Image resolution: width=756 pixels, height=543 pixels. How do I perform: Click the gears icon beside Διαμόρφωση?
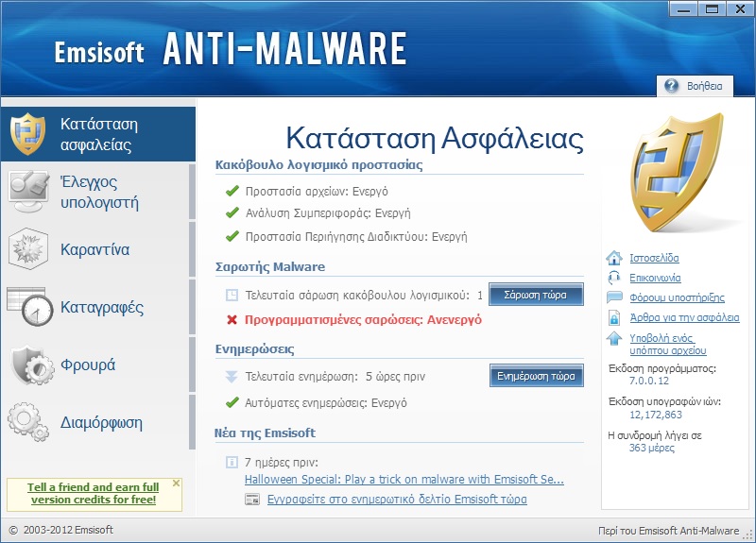[28, 421]
